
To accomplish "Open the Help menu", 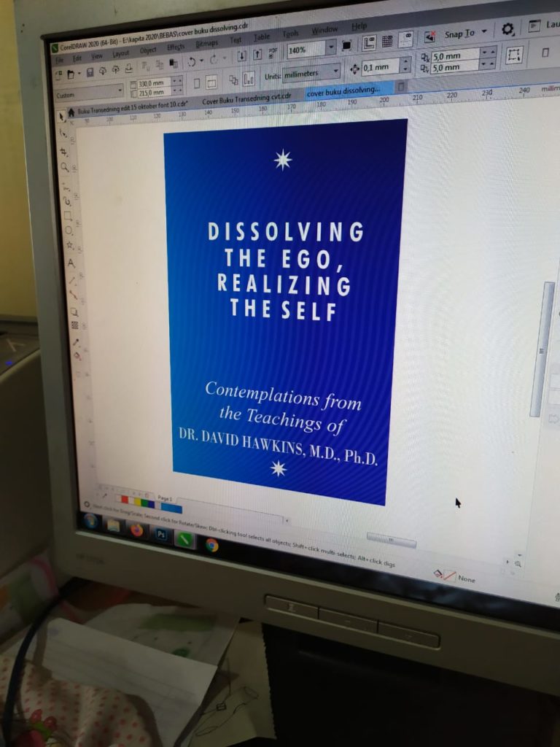I will pos(359,26).
